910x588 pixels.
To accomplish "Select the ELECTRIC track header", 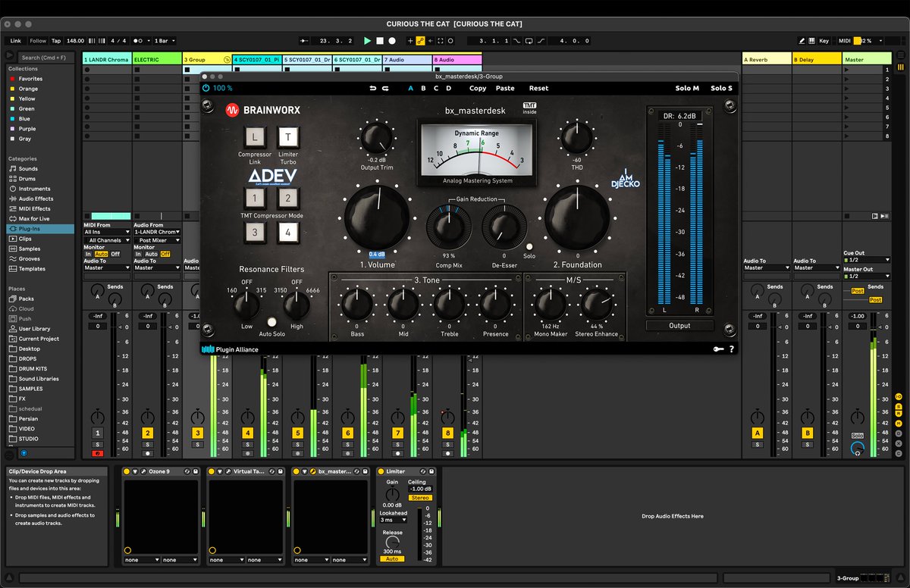I will coord(157,59).
